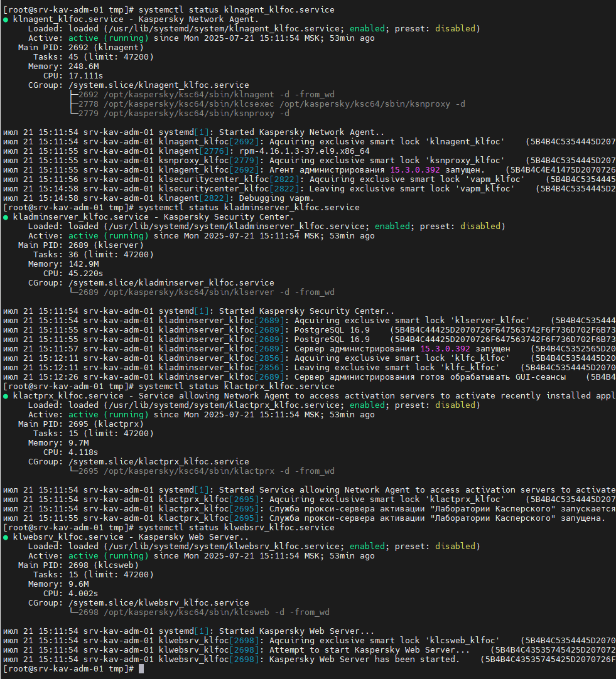Click 'active (running)' under the kladminserver_klfoc service
Viewport: 616px width, 679px height.
(x=108, y=235)
